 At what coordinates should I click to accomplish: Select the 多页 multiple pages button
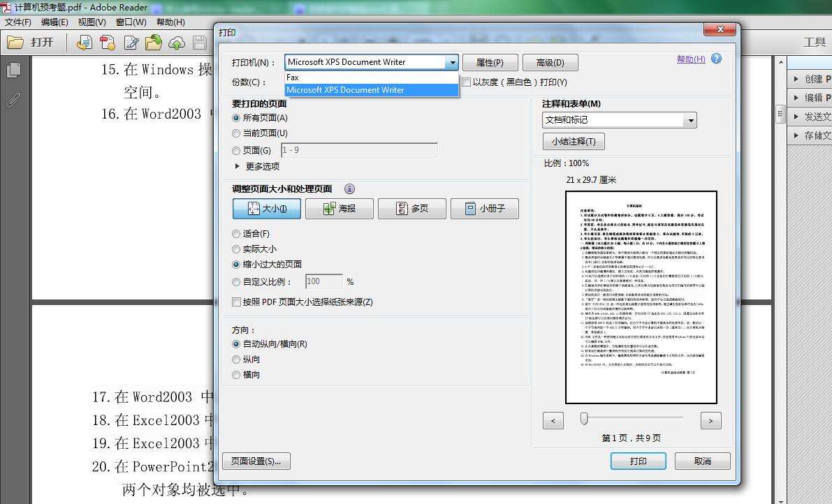412,209
